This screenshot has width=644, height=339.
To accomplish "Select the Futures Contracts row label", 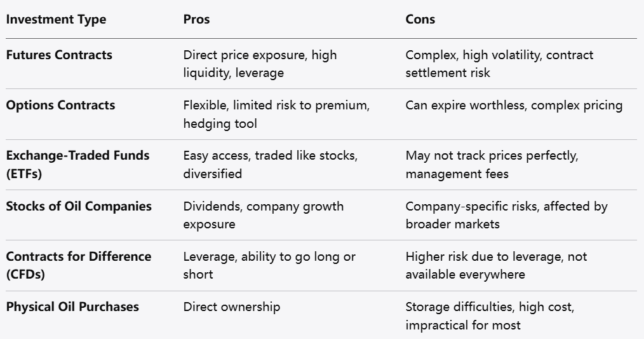I will click(x=59, y=55).
